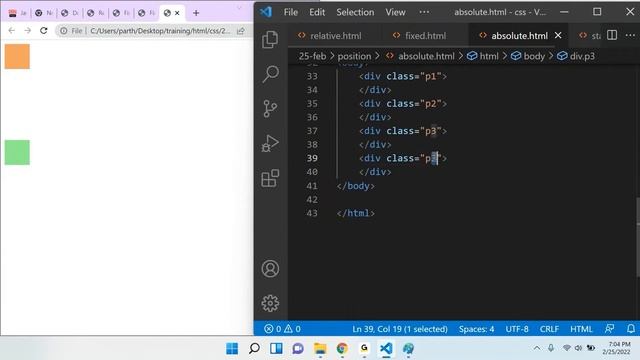This screenshot has width=640, height=360.
Task: Open the notifications bell in status bar
Action: (x=631, y=328)
